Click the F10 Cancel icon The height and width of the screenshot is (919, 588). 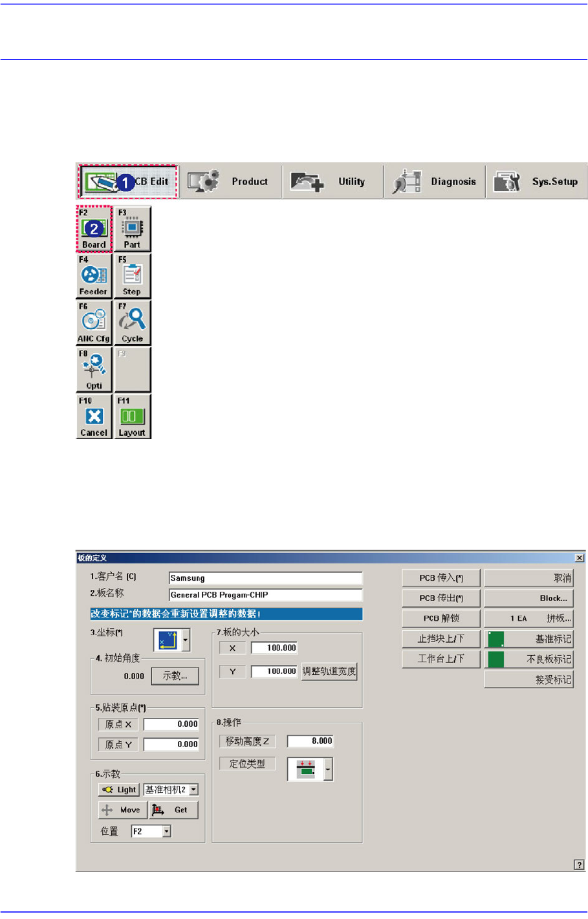pos(94,417)
